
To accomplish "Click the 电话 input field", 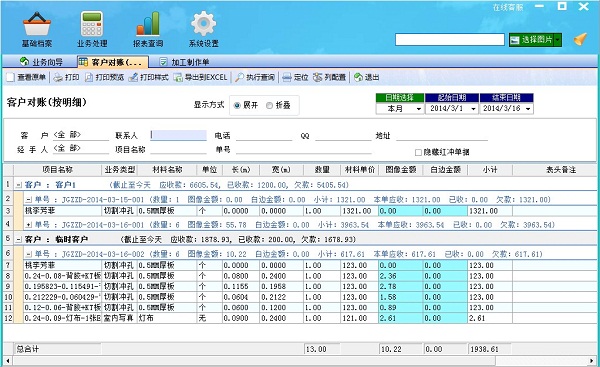I will [264, 135].
